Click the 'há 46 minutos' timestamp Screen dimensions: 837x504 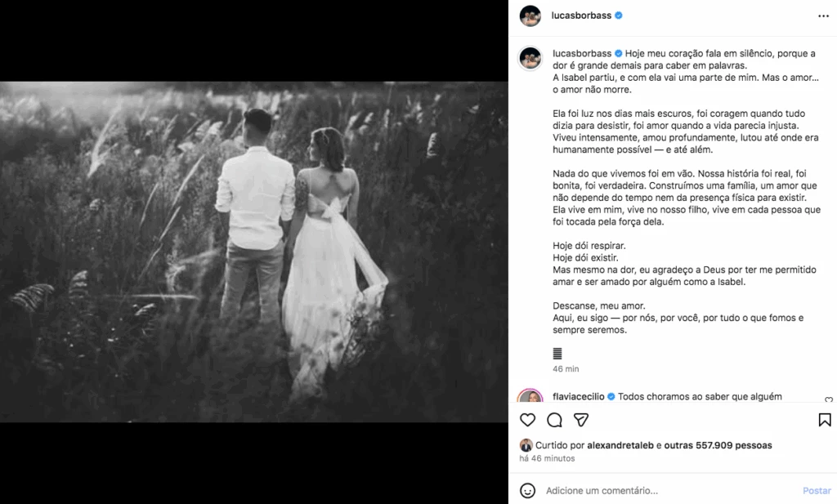547,458
